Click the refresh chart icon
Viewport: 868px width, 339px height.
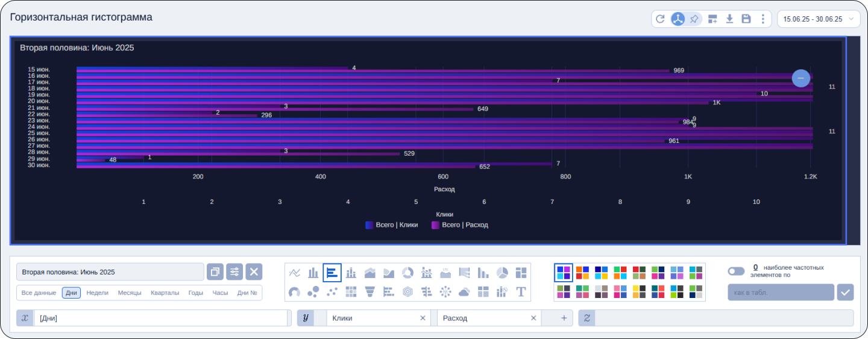(660, 19)
